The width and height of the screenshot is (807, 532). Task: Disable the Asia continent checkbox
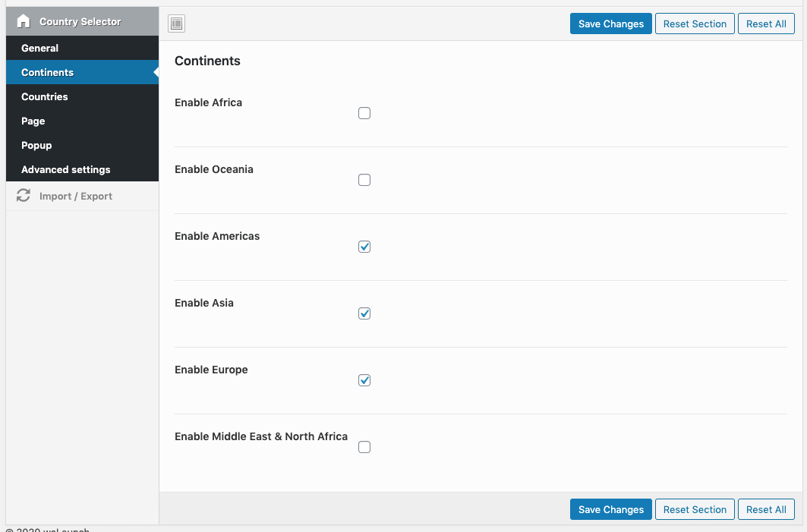click(x=364, y=313)
